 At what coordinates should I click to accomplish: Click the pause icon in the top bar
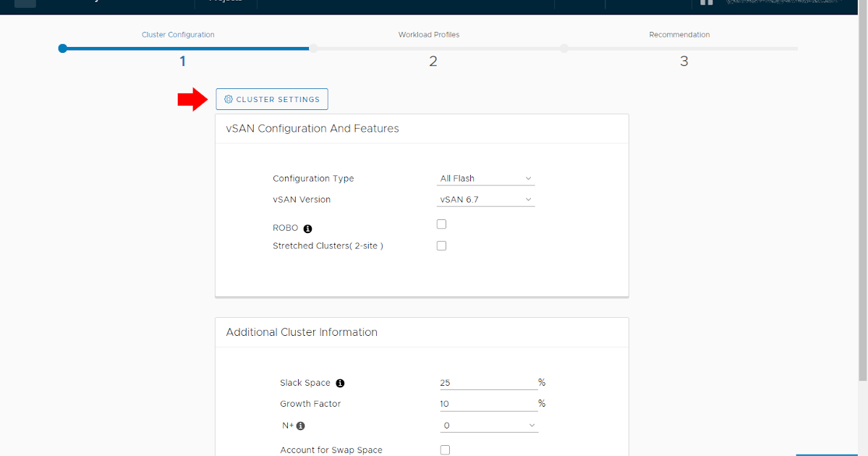point(706,3)
